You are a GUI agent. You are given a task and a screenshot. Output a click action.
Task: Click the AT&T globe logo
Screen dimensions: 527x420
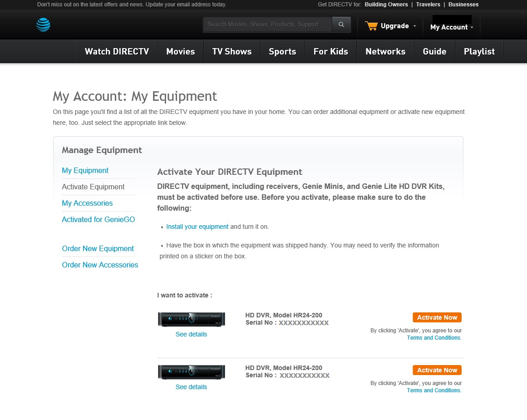[43, 25]
